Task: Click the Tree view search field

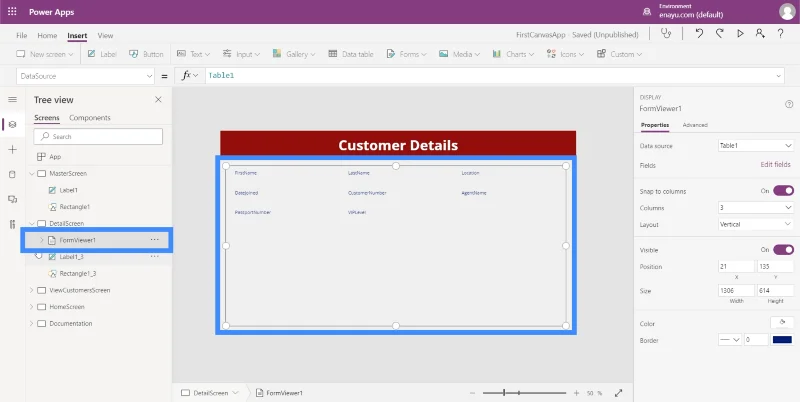Action: [x=98, y=136]
